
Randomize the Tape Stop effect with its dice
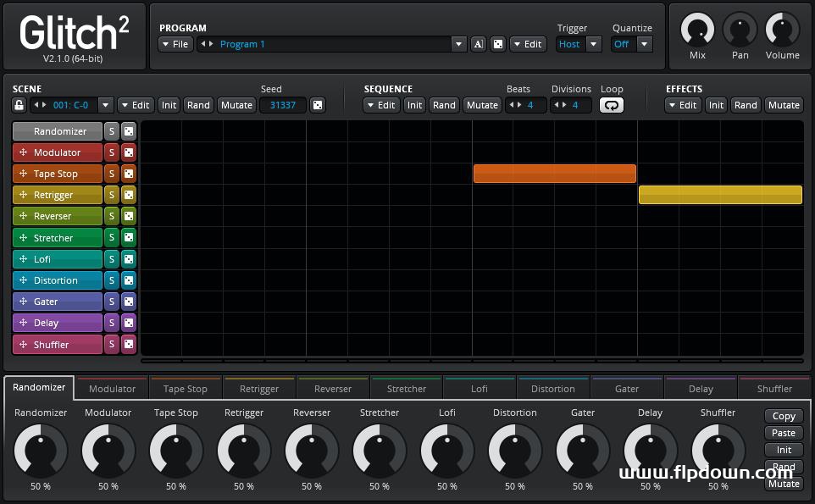129,174
